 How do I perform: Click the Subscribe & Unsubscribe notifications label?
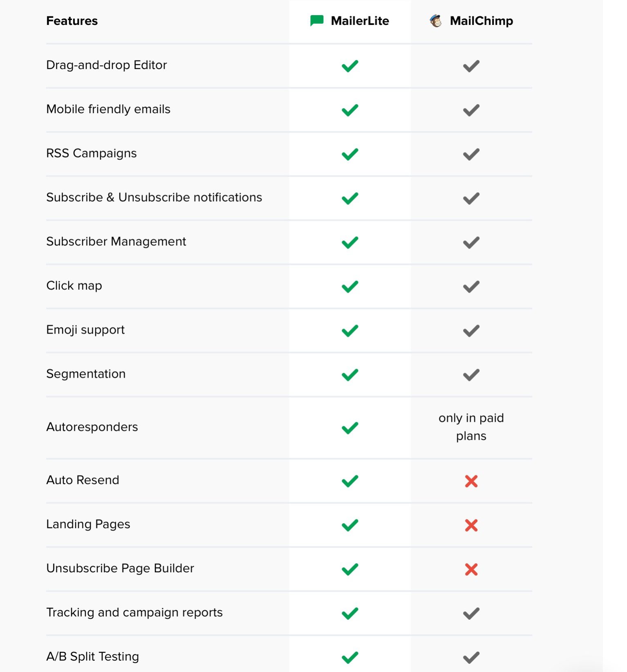(154, 197)
